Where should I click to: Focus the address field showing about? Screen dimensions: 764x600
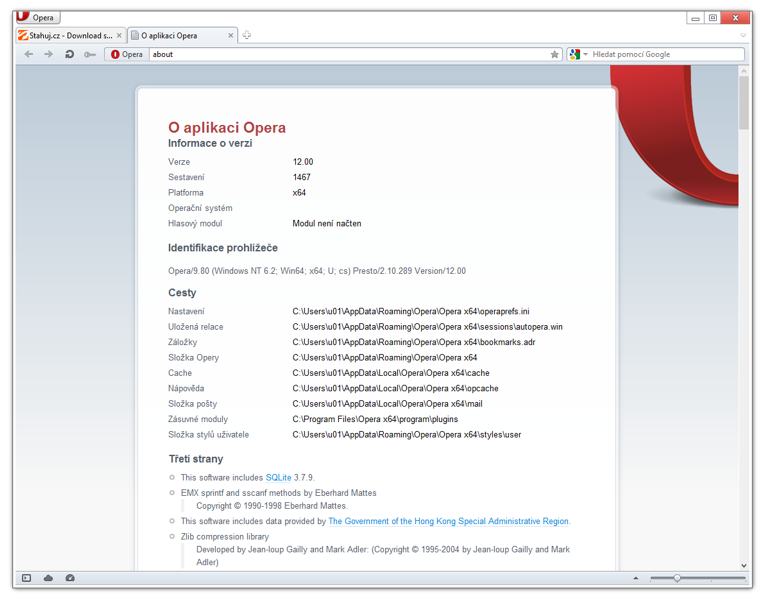click(348, 54)
